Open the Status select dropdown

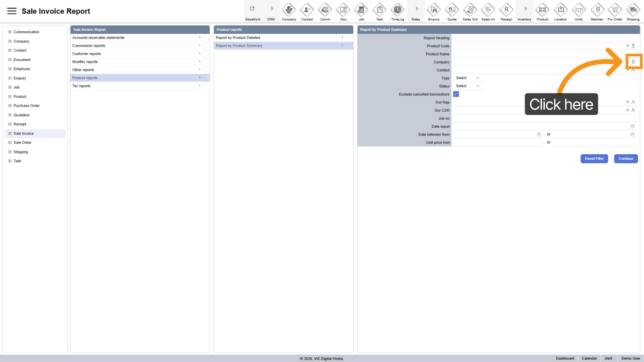pos(467,86)
